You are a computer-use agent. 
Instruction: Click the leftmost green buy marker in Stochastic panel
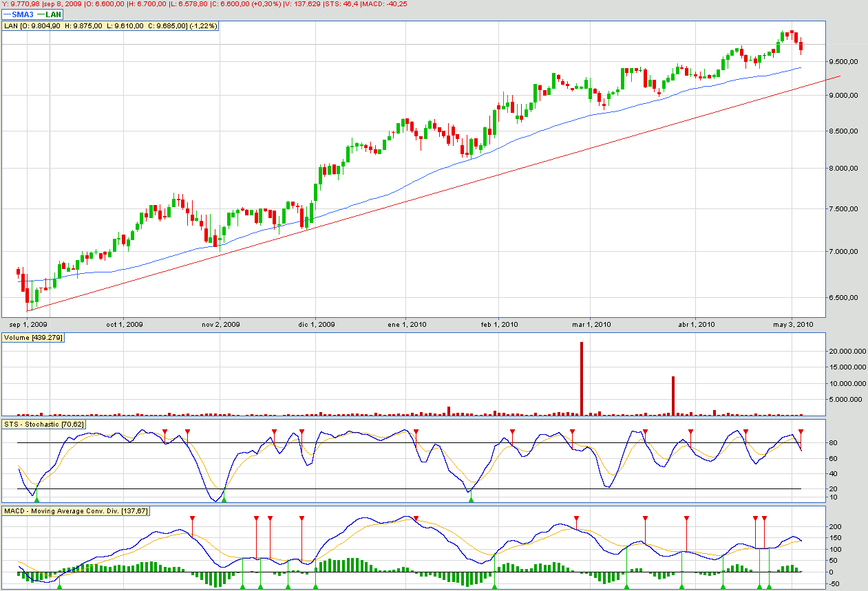coord(37,499)
